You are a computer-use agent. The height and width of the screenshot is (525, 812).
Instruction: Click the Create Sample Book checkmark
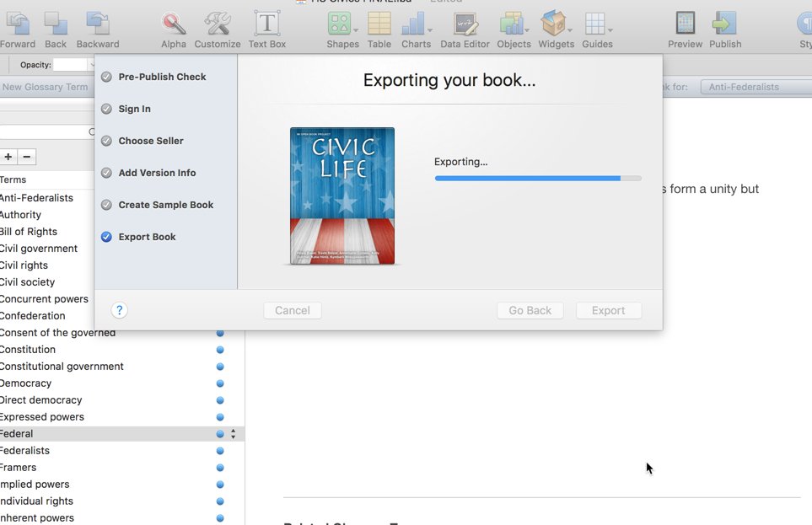click(106, 205)
